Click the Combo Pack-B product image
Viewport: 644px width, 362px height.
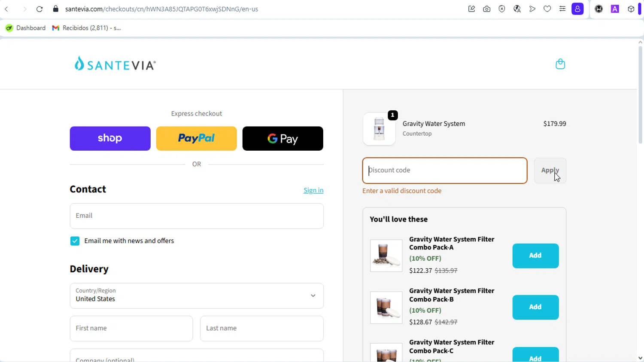386,307
